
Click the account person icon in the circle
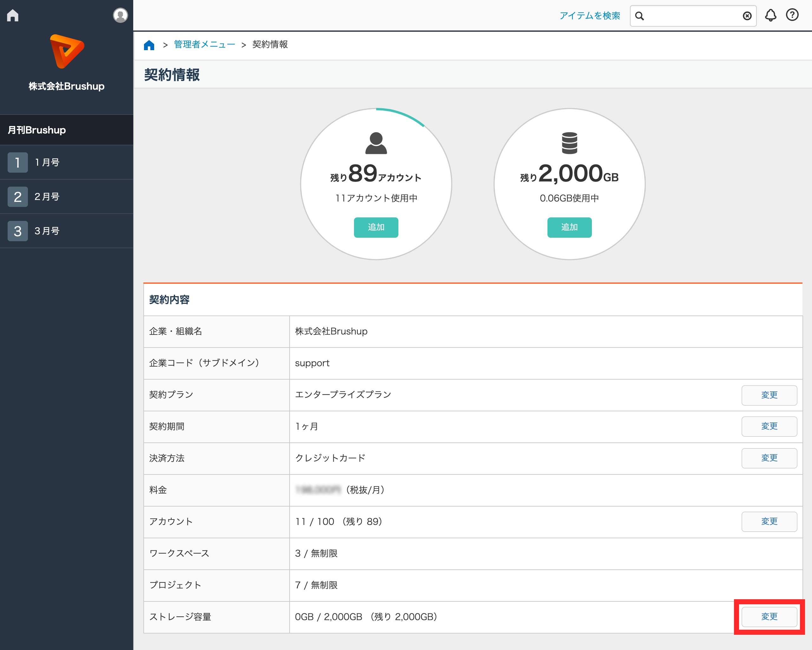click(x=376, y=143)
